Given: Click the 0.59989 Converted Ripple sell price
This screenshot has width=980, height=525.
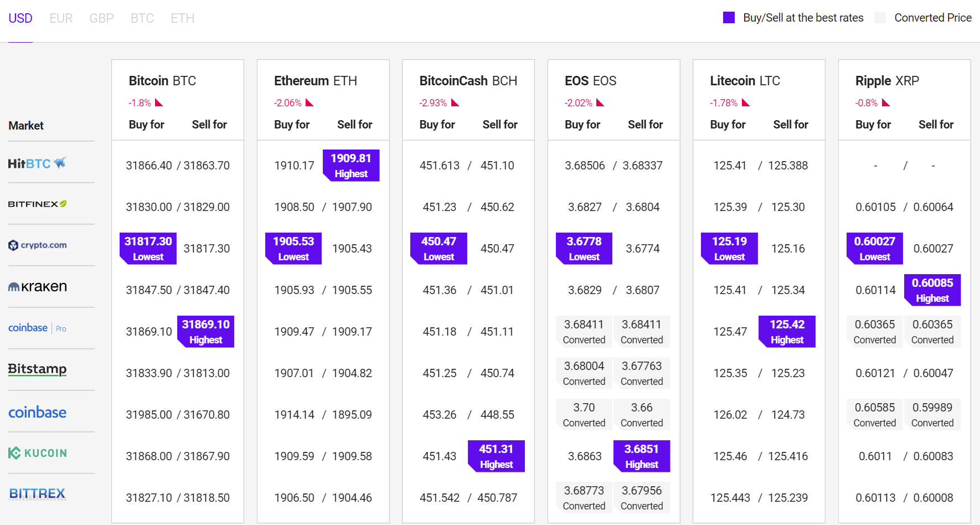Looking at the screenshot, I should point(932,414).
